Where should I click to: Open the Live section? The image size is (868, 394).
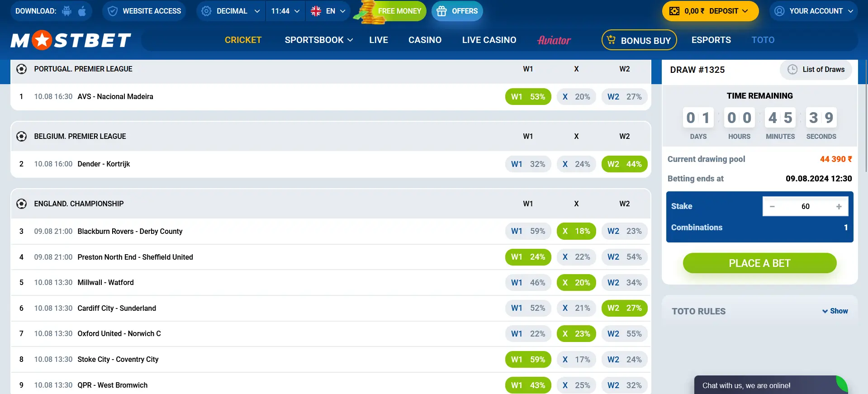[379, 40]
